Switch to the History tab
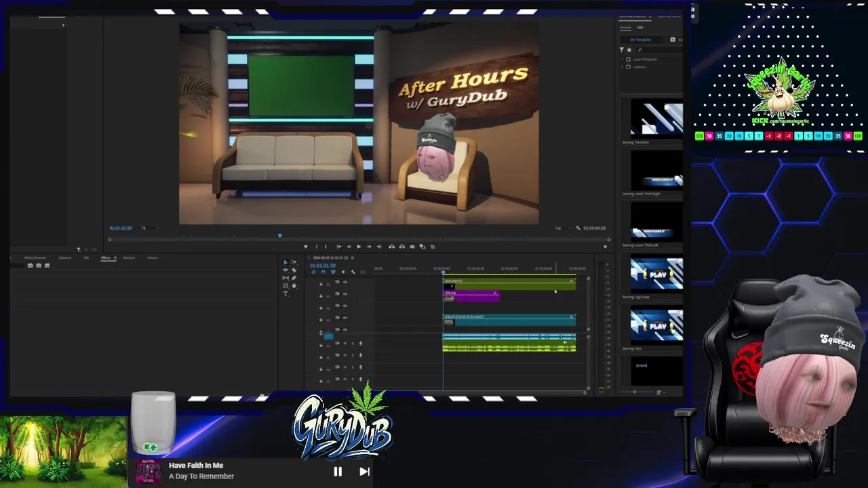 coord(153,258)
